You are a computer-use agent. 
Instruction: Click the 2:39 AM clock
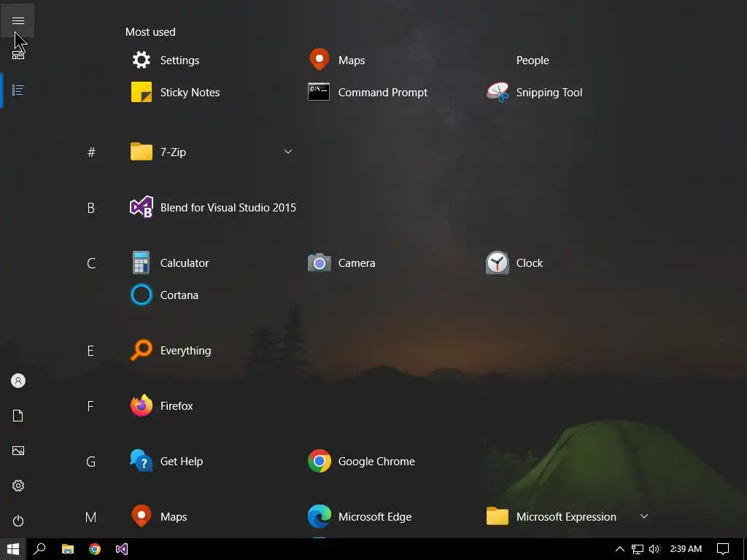click(x=686, y=549)
